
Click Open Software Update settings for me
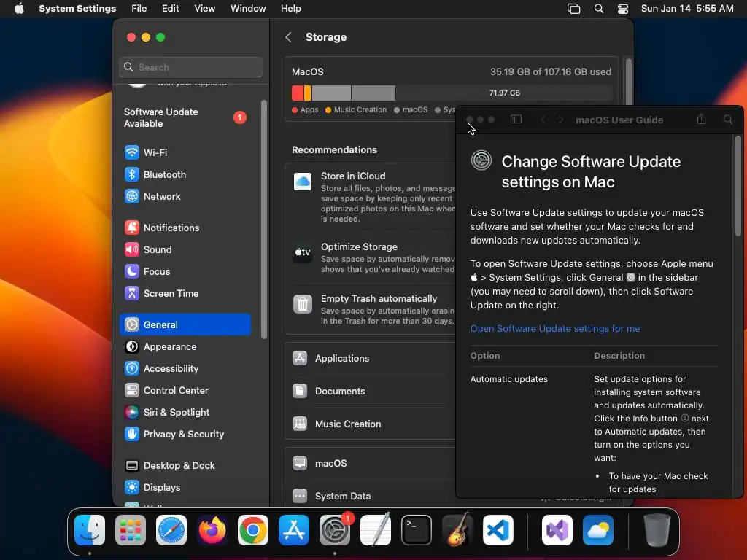[x=555, y=329]
